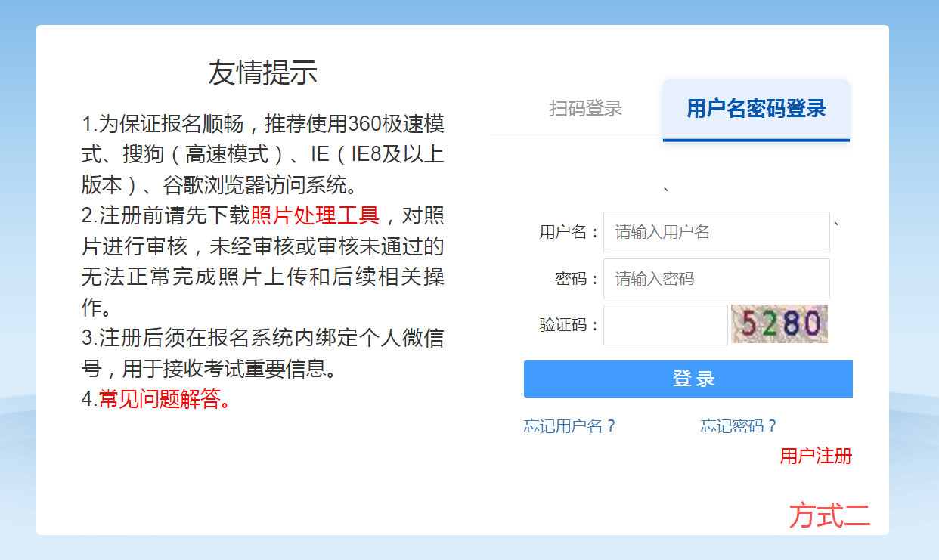Click the 请输入用户名 input field
The width and height of the screenshot is (939, 560).
click(716, 232)
